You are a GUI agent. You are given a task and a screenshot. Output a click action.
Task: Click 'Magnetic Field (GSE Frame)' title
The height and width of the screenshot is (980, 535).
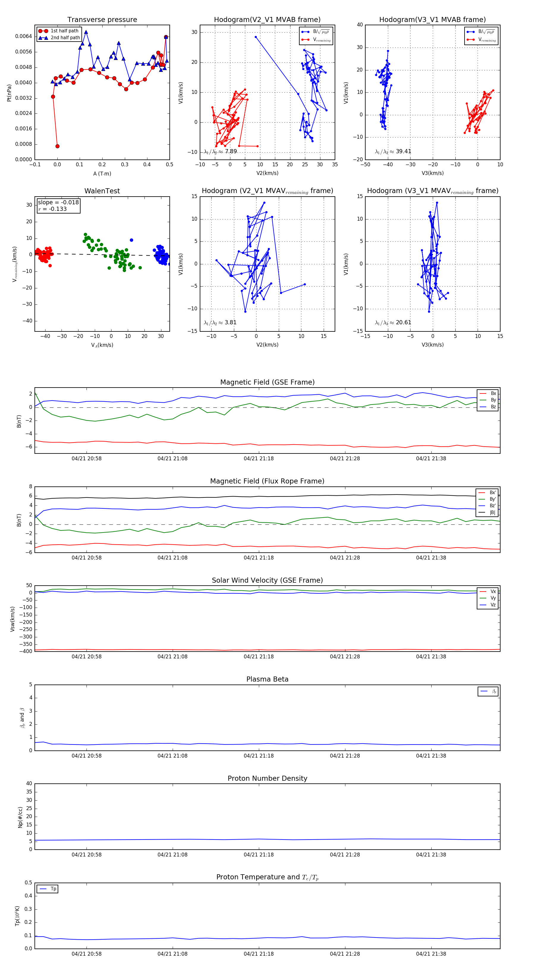point(267,382)
